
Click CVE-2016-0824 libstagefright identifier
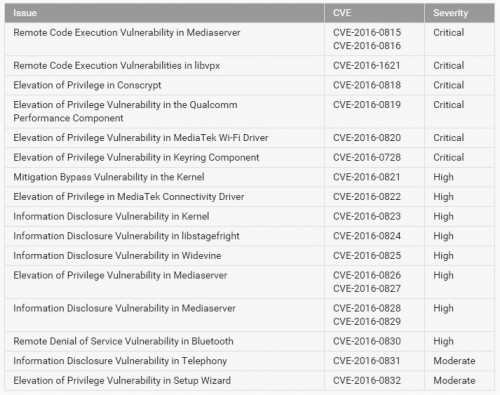click(x=367, y=236)
